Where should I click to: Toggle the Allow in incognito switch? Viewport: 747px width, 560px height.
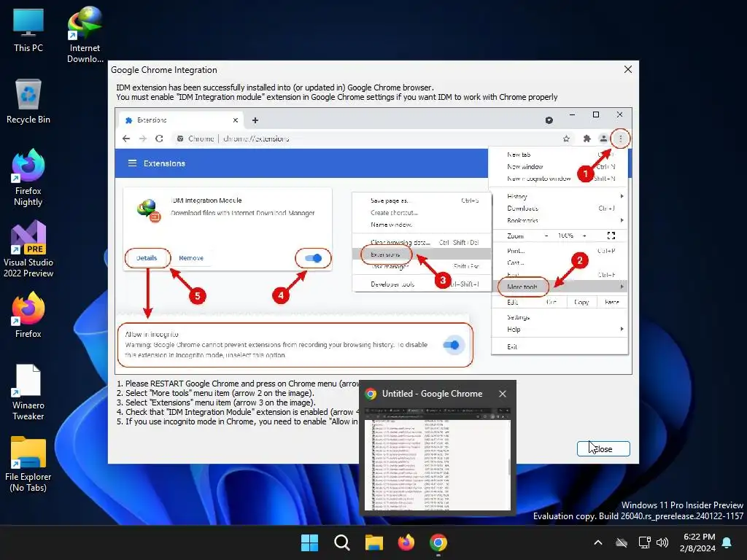point(451,345)
